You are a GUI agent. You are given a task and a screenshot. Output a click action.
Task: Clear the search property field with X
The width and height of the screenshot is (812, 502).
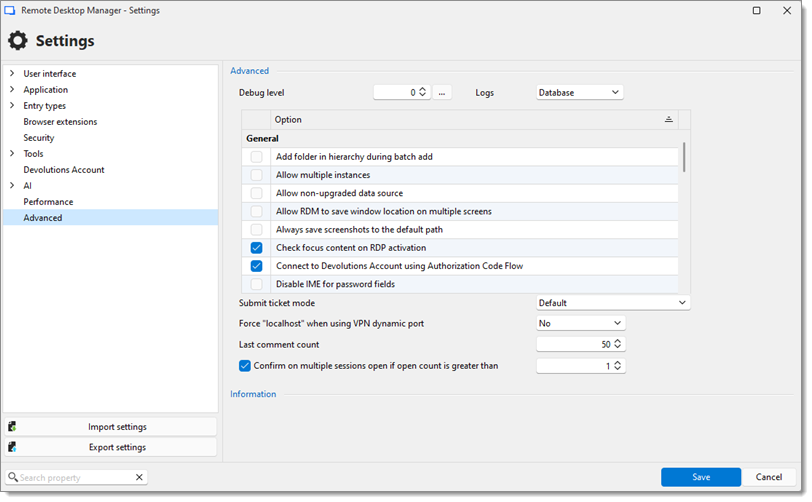pyautogui.click(x=139, y=477)
